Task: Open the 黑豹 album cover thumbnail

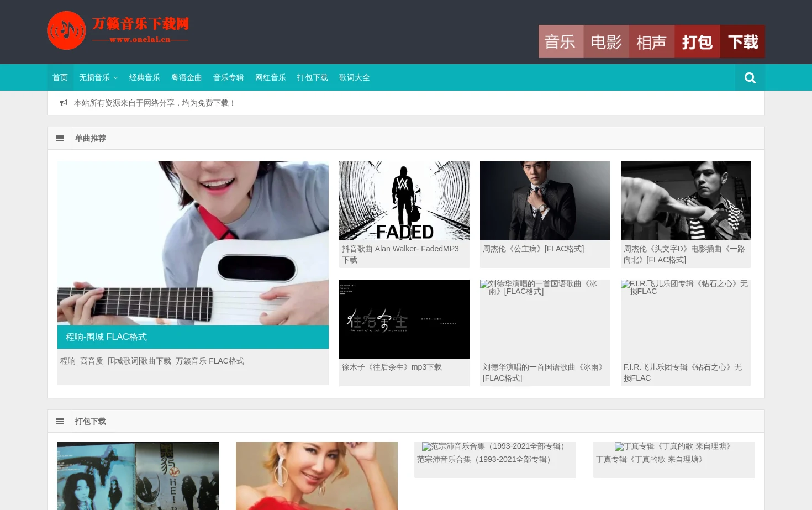Action: (138, 476)
